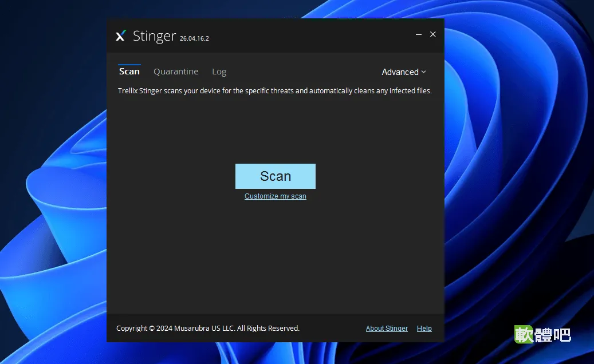This screenshot has width=594, height=364.
Task: Open the About Stinger link
Action: pos(387,329)
